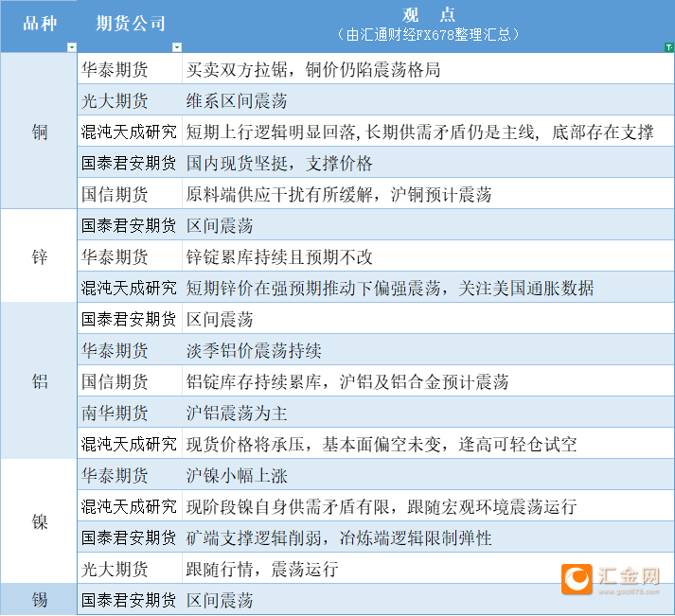Click 混沌天成研究 beside 现货价格将承压
This screenshot has width=675, height=616.
130,443
